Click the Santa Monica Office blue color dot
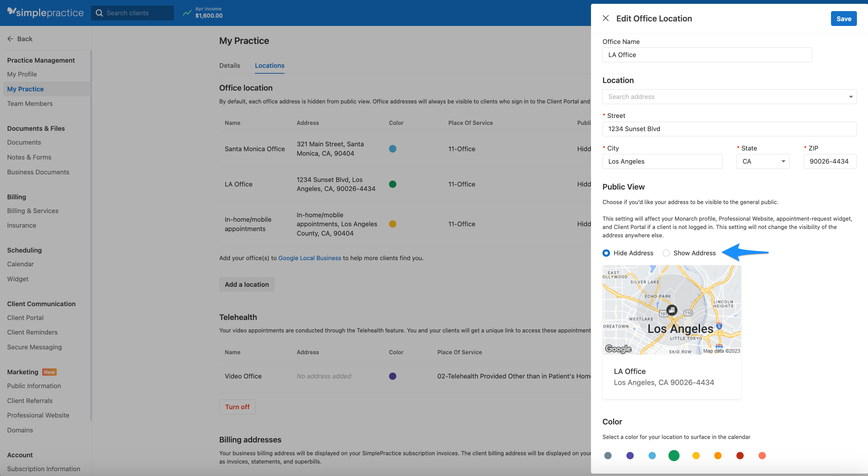 point(393,149)
